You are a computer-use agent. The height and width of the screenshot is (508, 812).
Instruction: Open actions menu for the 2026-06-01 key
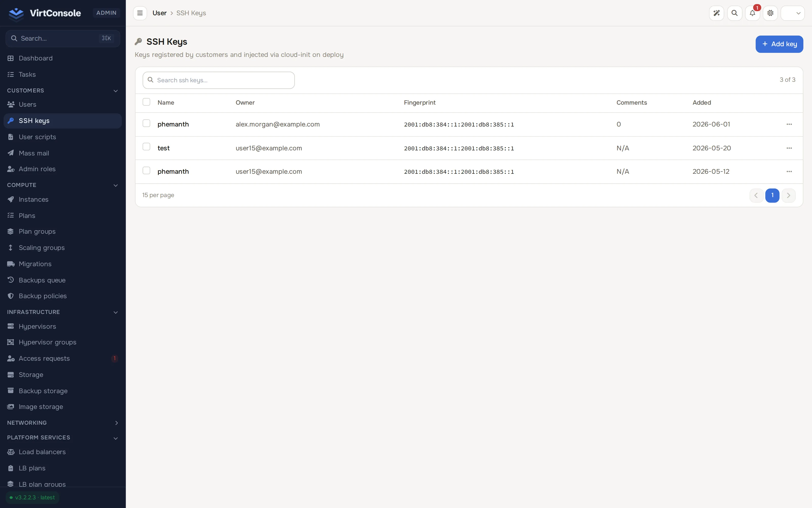789,124
